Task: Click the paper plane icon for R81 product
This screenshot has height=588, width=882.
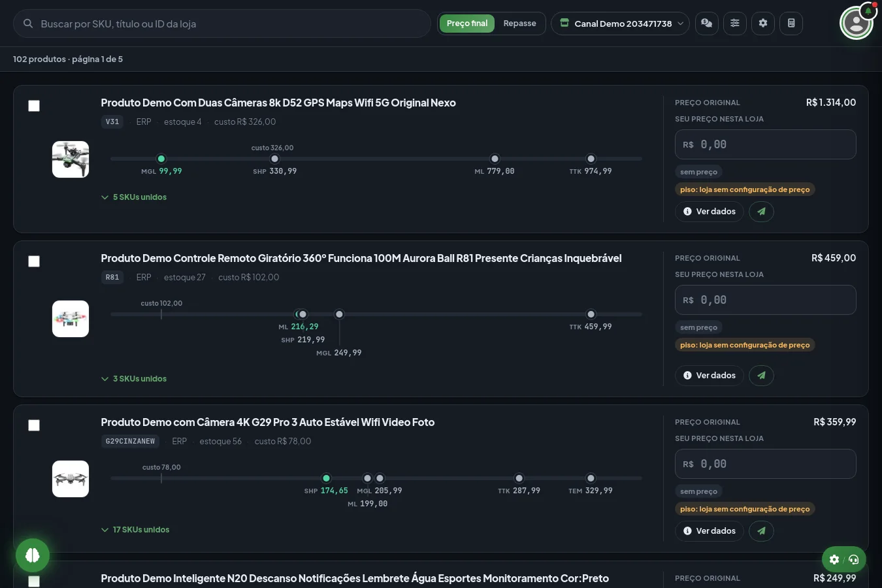Action: (x=761, y=376)
